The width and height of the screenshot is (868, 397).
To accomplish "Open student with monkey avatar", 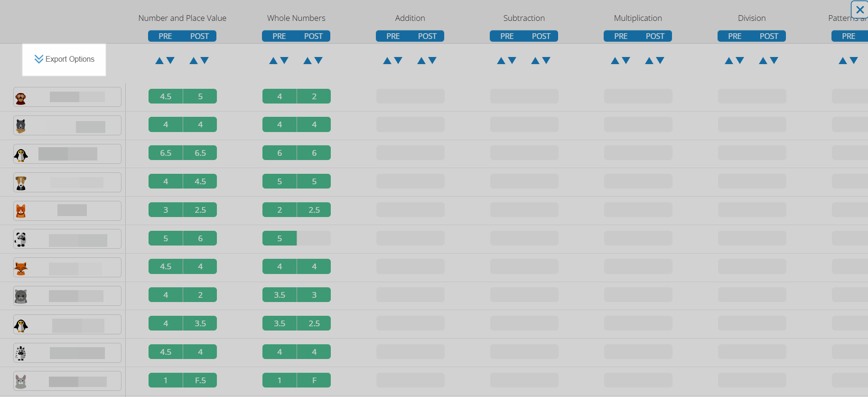I will pyautogui.click(x=67, y=97).
